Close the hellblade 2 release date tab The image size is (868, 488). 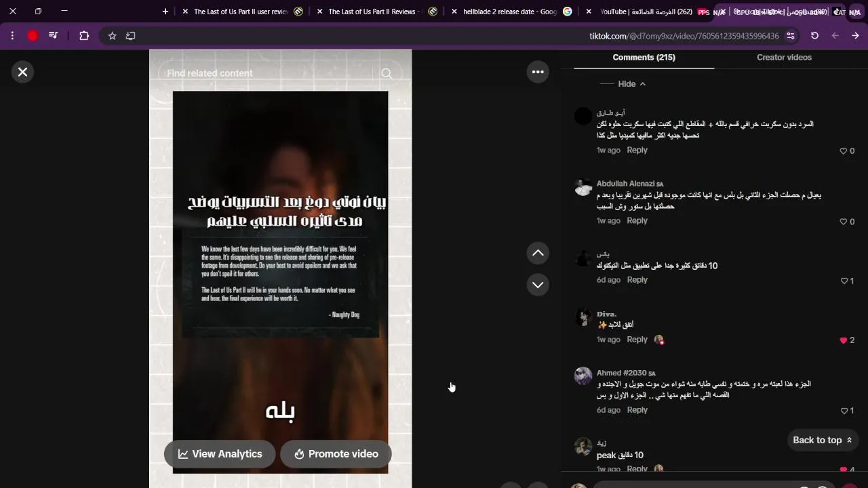(454, 12)
